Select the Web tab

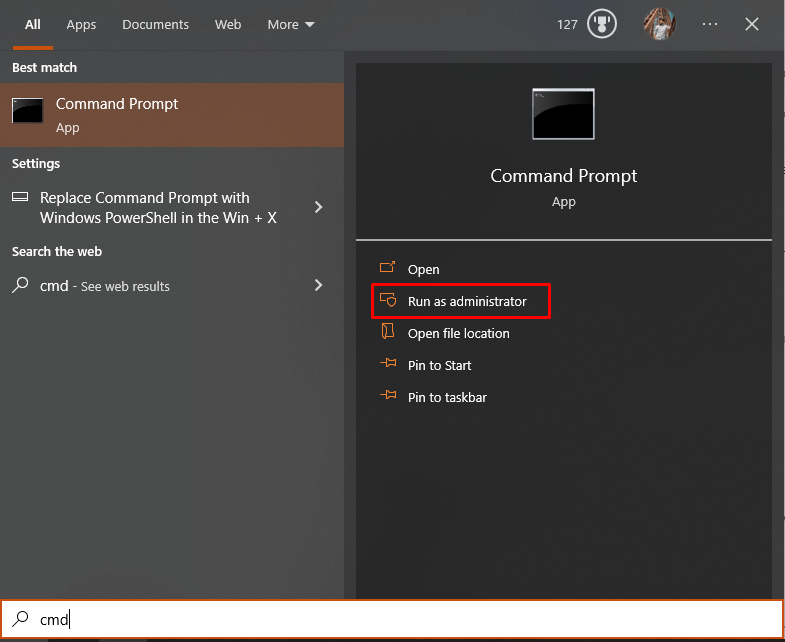tap(228, 25)
